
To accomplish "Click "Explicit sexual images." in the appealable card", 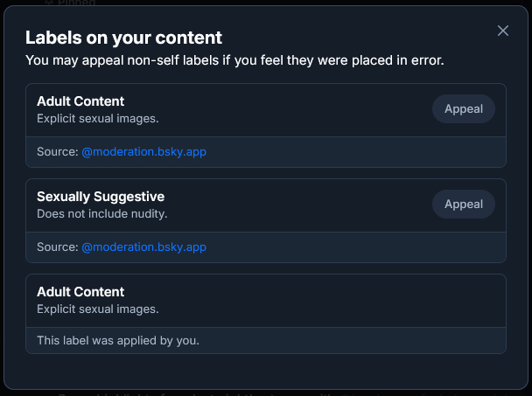I will pos(97,118).
